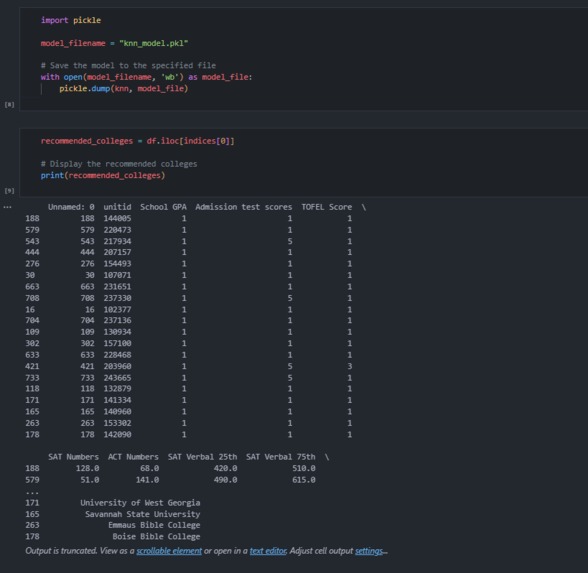
Task: Click 'Admission test scores' column header
Action: click(243, 207)
